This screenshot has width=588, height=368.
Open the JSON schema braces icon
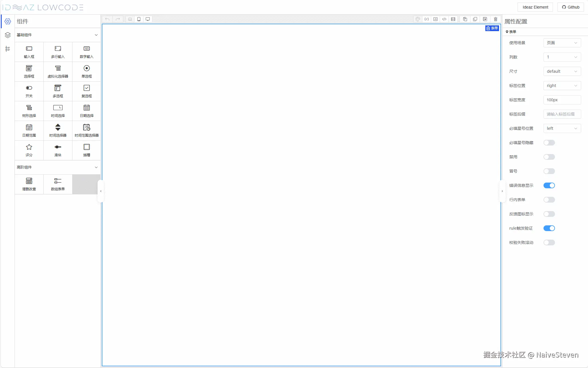click(x=427, y=19)
